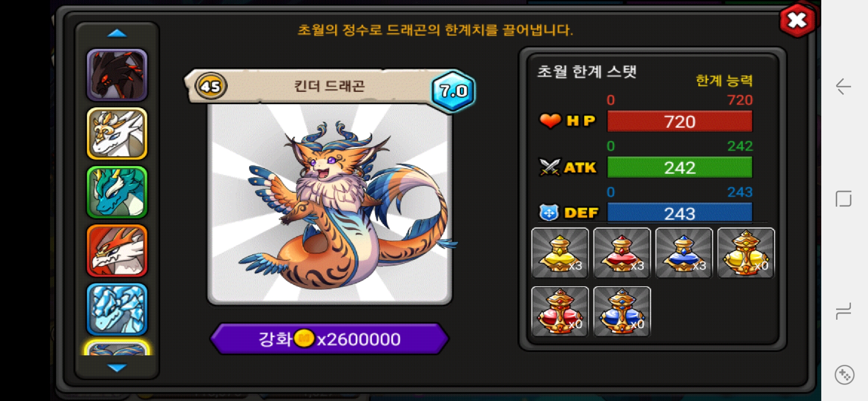
Task: Choose the ice crystal dragon portrait
Action: coord(117,310)
